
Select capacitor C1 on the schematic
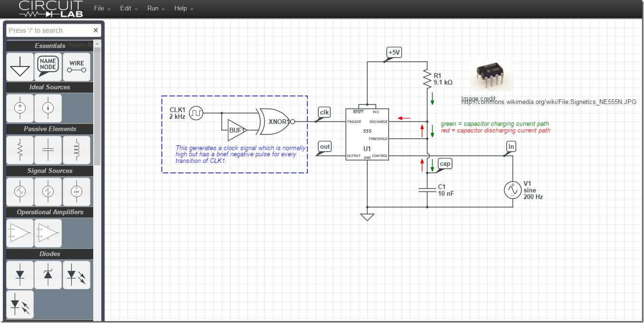click(427, 190)
